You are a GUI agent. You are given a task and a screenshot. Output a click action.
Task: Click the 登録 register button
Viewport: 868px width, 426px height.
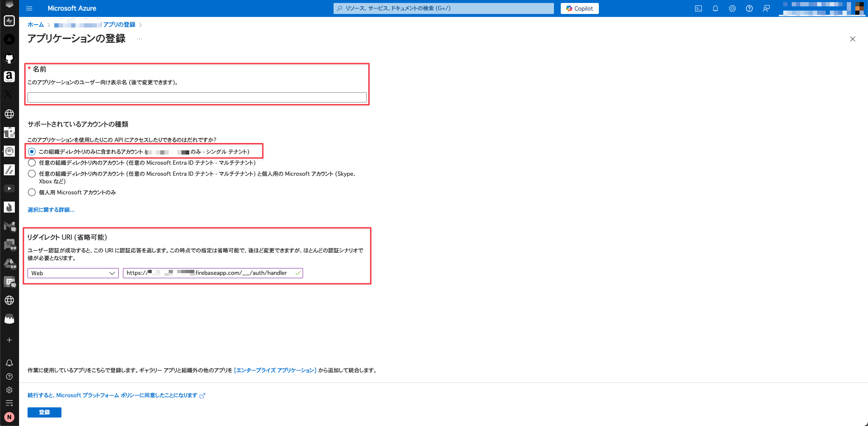click(x=45, y=412)
